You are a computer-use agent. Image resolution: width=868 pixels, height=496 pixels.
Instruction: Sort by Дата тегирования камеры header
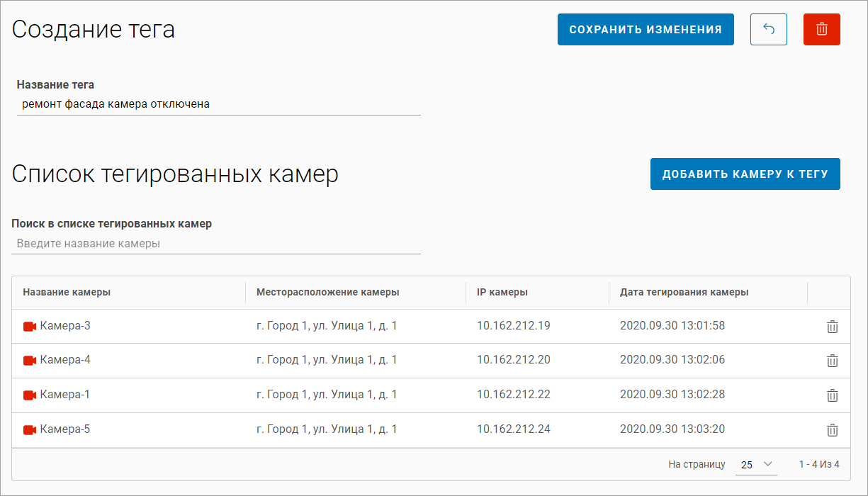tap(684, 292)
